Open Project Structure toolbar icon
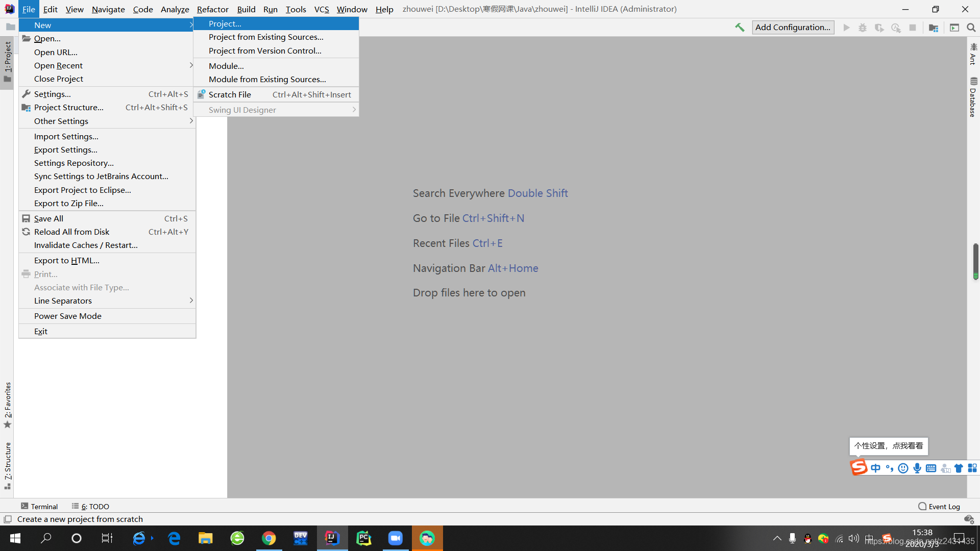Image resolution: width=980 pixels, height=551 pixels. pyautogui.click(x=934, y=28)
